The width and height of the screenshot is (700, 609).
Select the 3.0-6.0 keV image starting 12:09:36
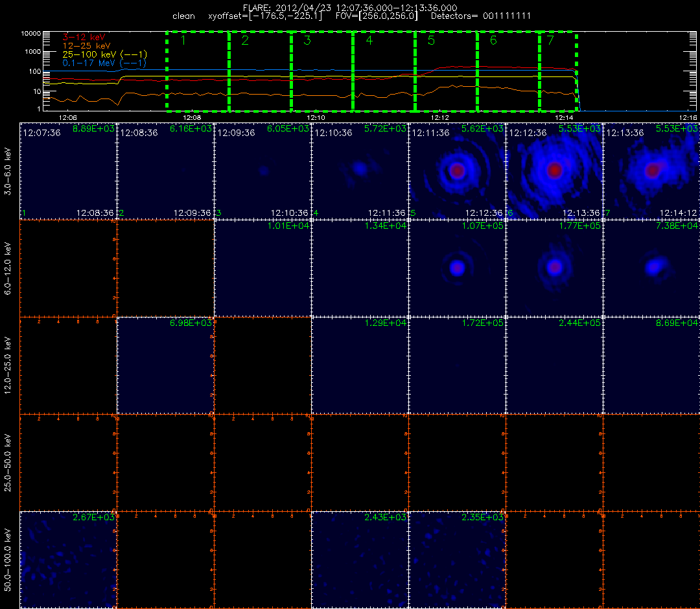pos(262,171)
